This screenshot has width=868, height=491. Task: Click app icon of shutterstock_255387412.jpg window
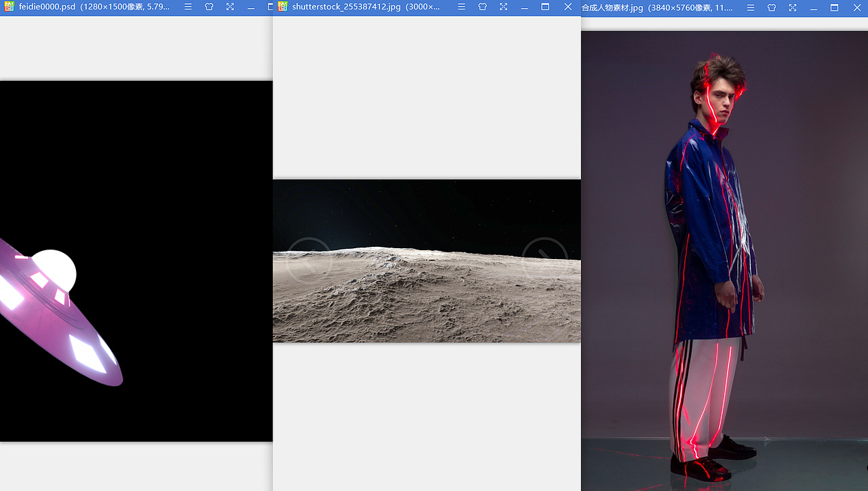coord(283,7)
